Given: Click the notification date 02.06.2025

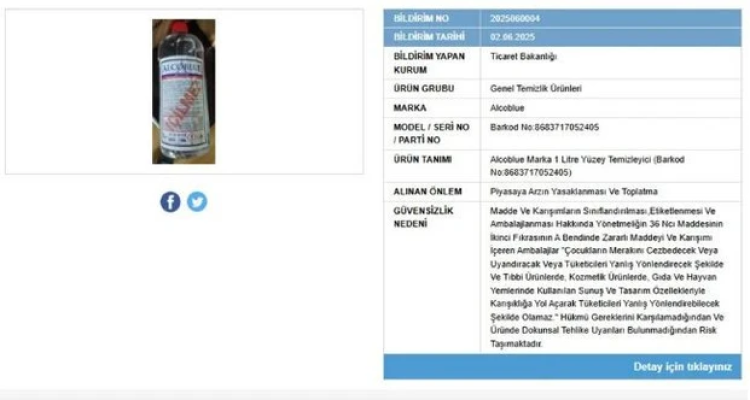Looking at the screenshot, I should point(512,37).
